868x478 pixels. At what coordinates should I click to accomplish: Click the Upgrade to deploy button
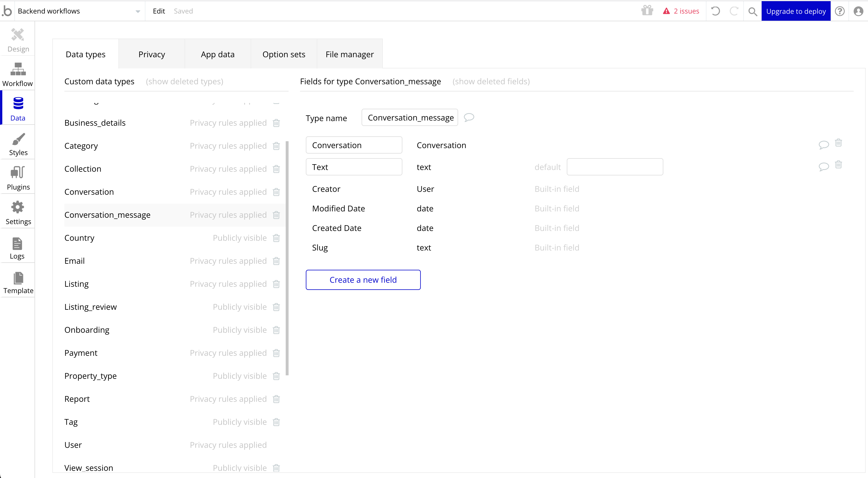[796, 11]
